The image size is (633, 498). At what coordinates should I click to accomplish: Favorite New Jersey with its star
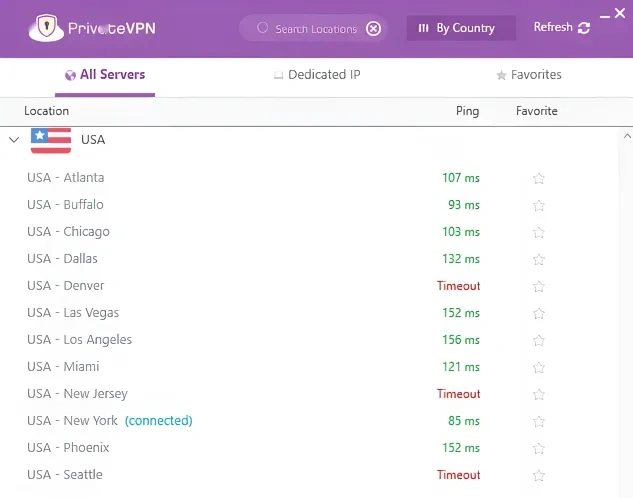tap(539, 394)
